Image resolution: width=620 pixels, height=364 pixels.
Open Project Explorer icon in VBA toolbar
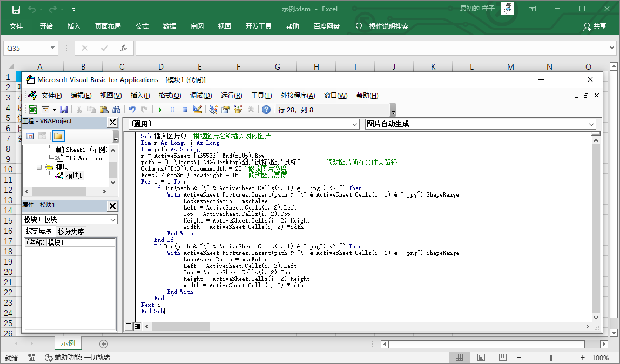coord(213,110)
